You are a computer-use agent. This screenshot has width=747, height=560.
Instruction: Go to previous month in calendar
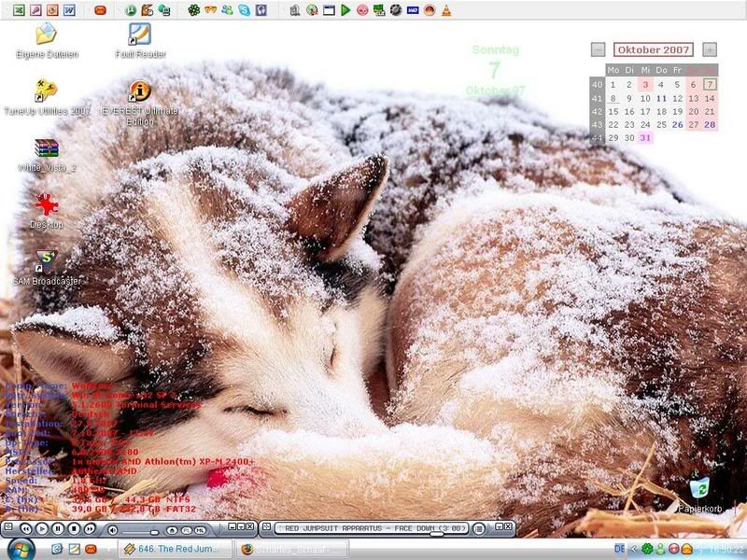pos(598,49)
